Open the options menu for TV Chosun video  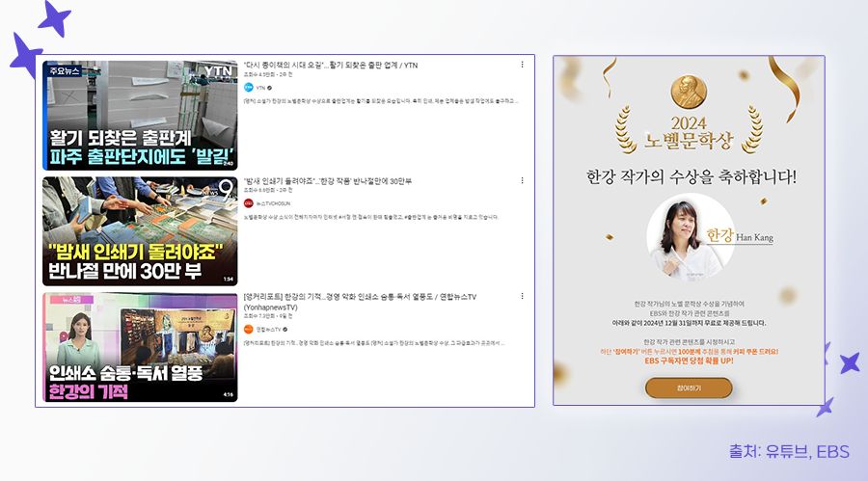click(x=522, y=180)
